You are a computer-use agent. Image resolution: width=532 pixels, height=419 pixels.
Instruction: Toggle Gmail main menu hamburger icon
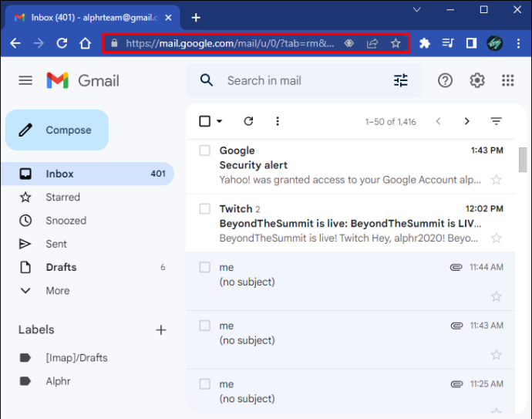25,81
